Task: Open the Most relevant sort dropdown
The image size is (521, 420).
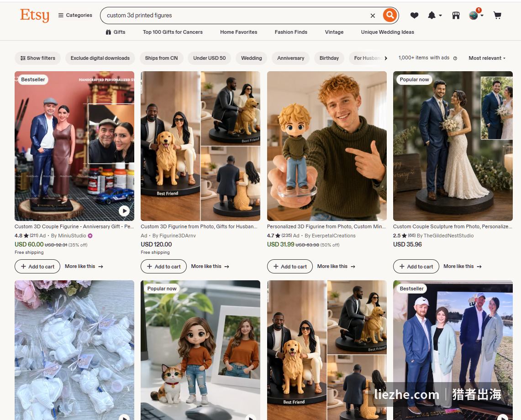Action: click(487, 58)
